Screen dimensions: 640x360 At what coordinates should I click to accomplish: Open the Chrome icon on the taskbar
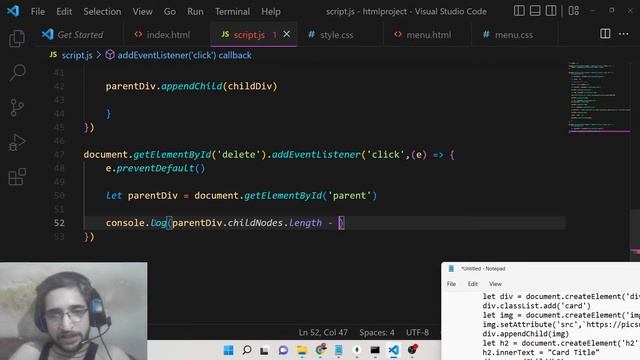click(321, 350)
